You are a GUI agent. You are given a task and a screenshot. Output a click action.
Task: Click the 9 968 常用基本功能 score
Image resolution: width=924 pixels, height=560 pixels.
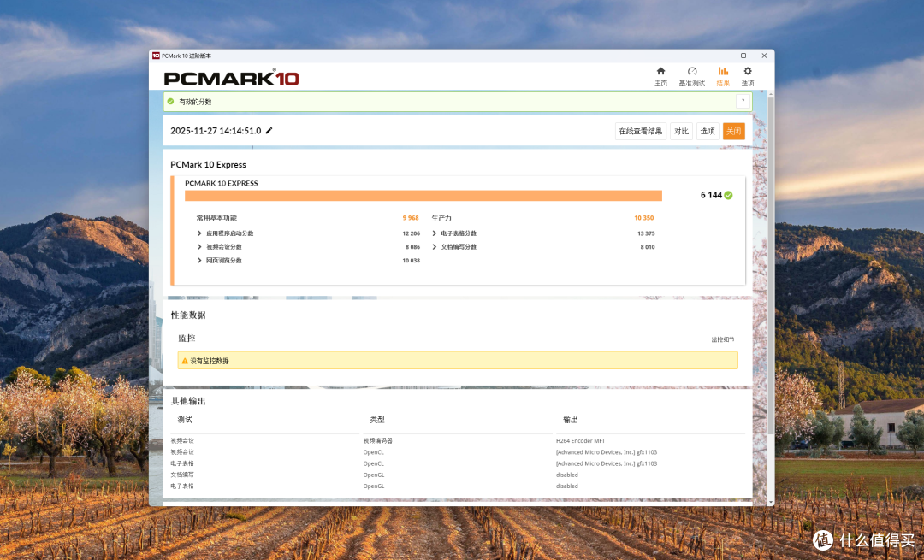click(x=411, y=218)
